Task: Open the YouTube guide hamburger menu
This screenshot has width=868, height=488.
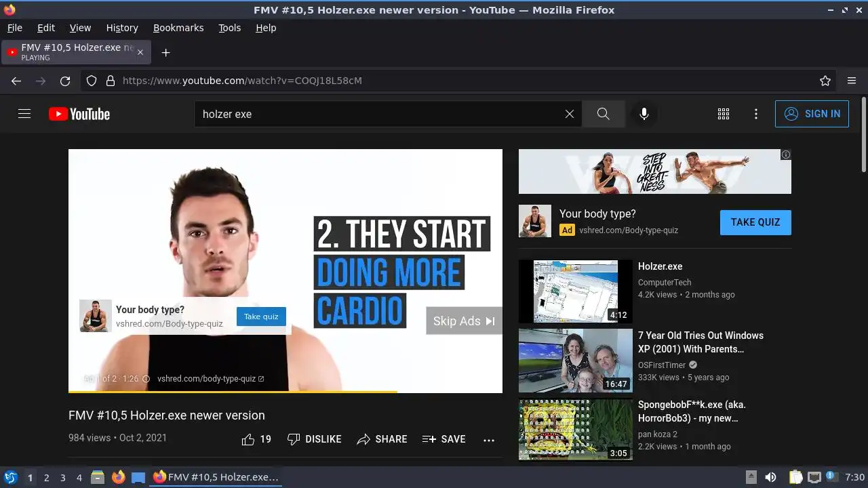Action: (24, 114)
